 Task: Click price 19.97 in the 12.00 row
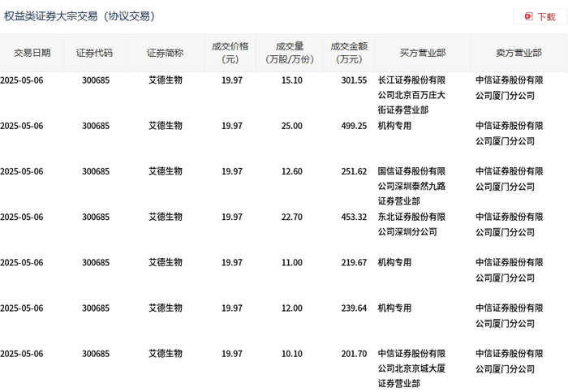click(232, 308)
